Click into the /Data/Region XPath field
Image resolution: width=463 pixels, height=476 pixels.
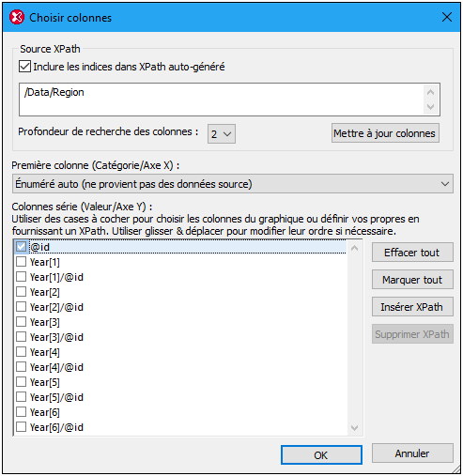point(223,100)
